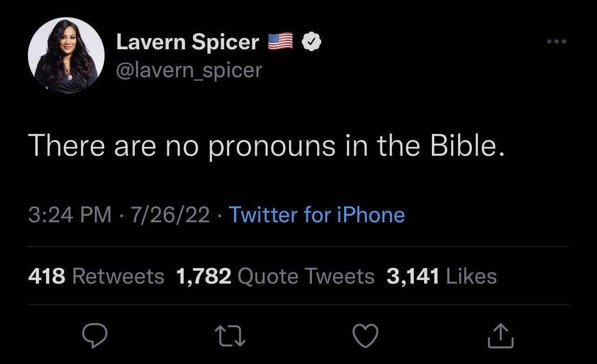View the 3,141 Likes list
597x364 pixels.
click(441, 275)
